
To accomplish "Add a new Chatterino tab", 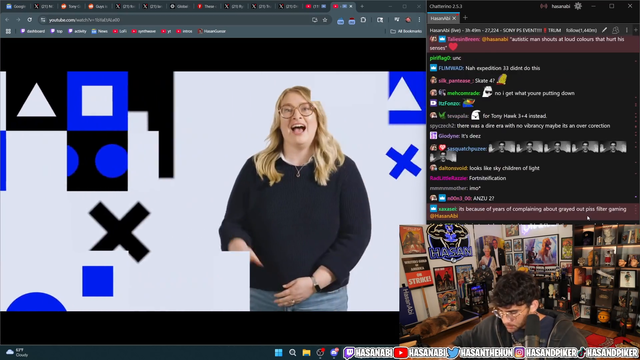I will (x=465, y=18).
